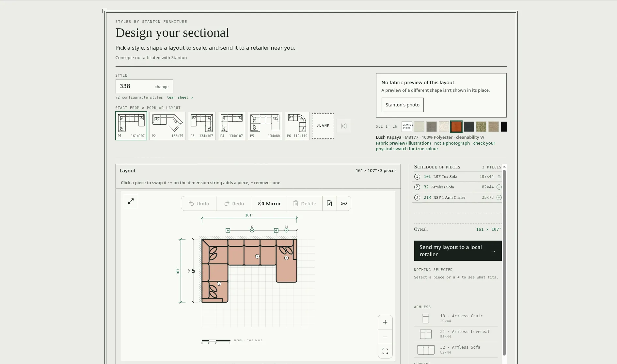Viewport: 617px width, 364px height.
Task: Delete the selected piece
Action: (x=305, y=203)
